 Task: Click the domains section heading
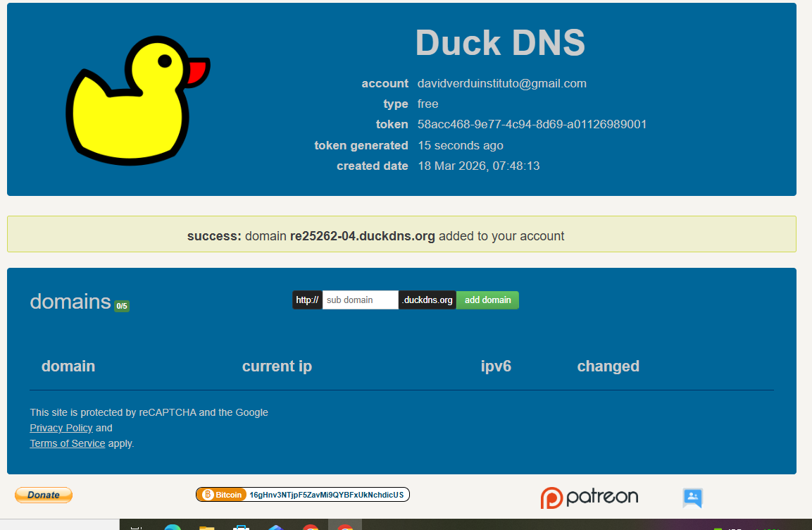[x=70, y=302]
